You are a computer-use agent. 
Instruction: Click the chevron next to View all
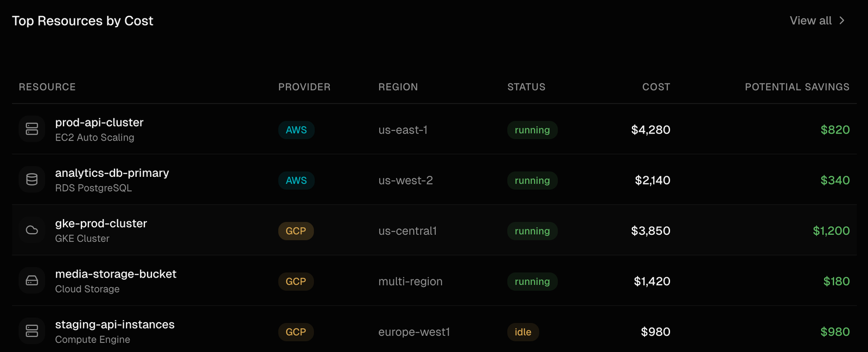(x=843, y=20)
